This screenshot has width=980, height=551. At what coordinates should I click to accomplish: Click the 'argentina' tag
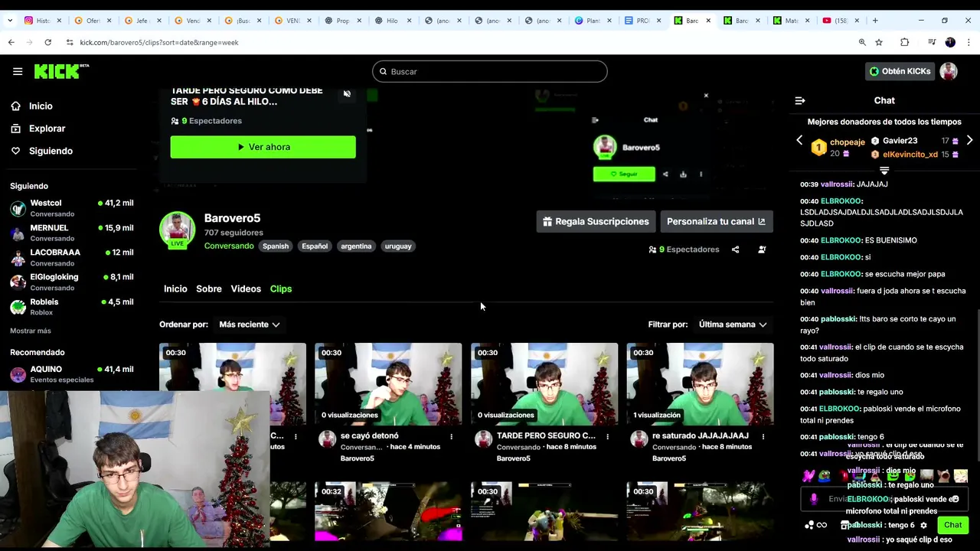(x=356, y=246)
